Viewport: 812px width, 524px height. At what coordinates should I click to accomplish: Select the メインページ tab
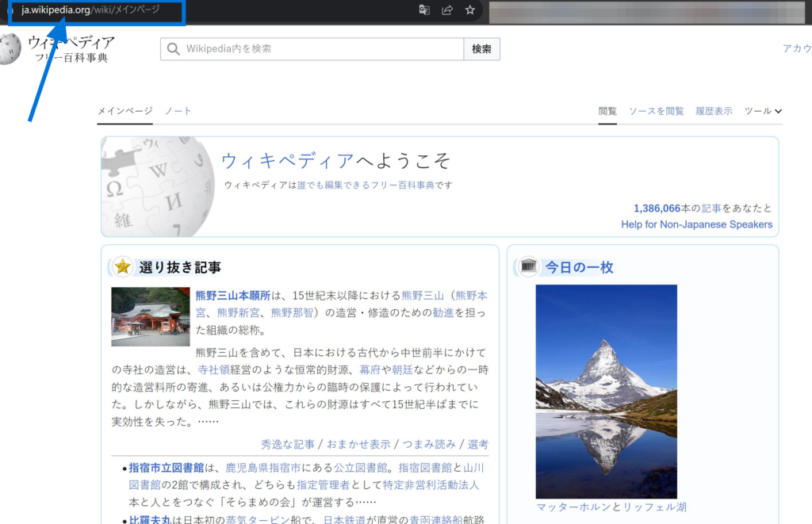click(x=124, y=111)
